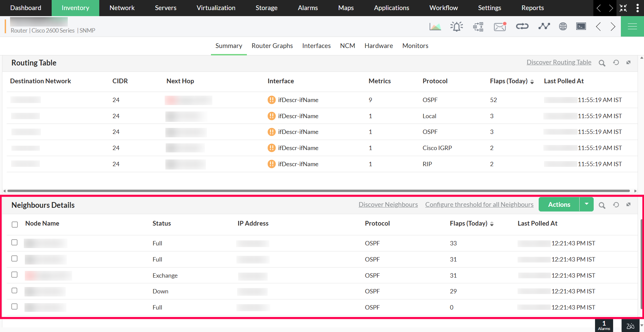Open the Alarms menu
This screenshot has height=332, width=644.
coord(308,8)
